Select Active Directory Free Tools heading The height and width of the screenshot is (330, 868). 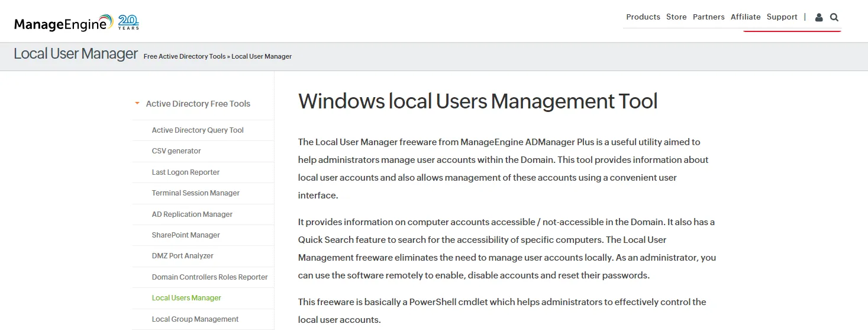(x=198, y=104)
